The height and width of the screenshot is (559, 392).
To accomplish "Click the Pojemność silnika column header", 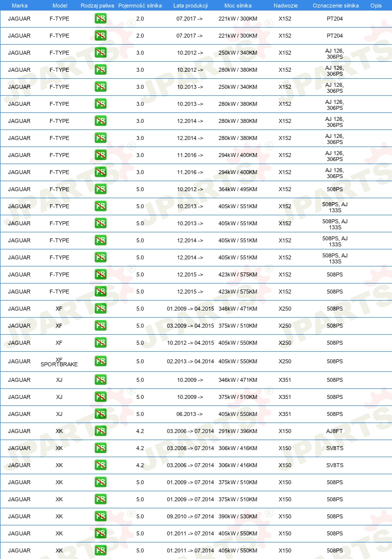I will (x=140, y=6).
